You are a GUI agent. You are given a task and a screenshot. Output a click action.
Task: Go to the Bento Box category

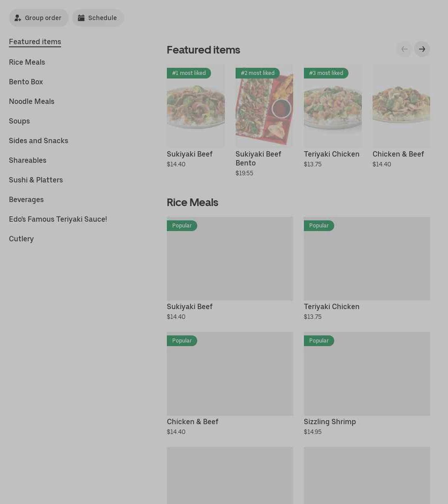click(x=26, y=82)
